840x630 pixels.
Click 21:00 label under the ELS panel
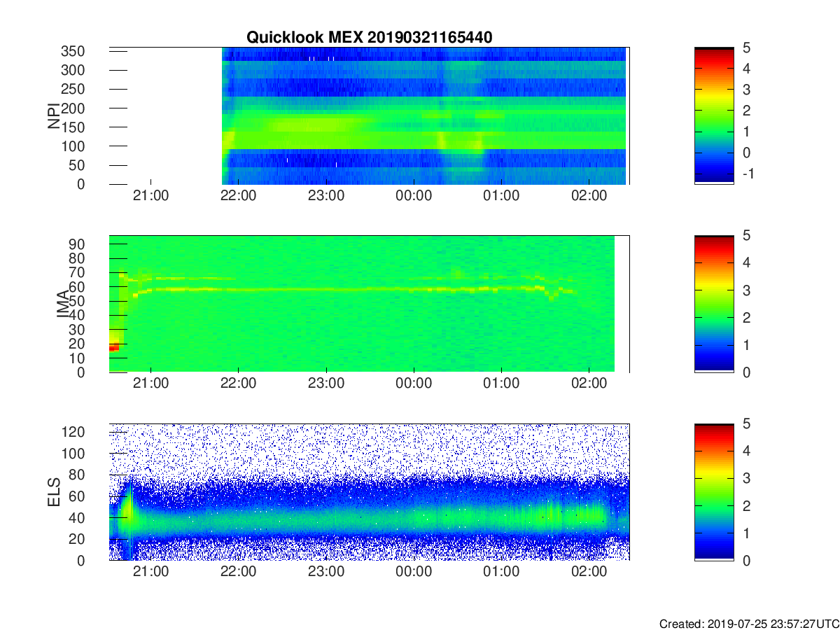[151, 573]
